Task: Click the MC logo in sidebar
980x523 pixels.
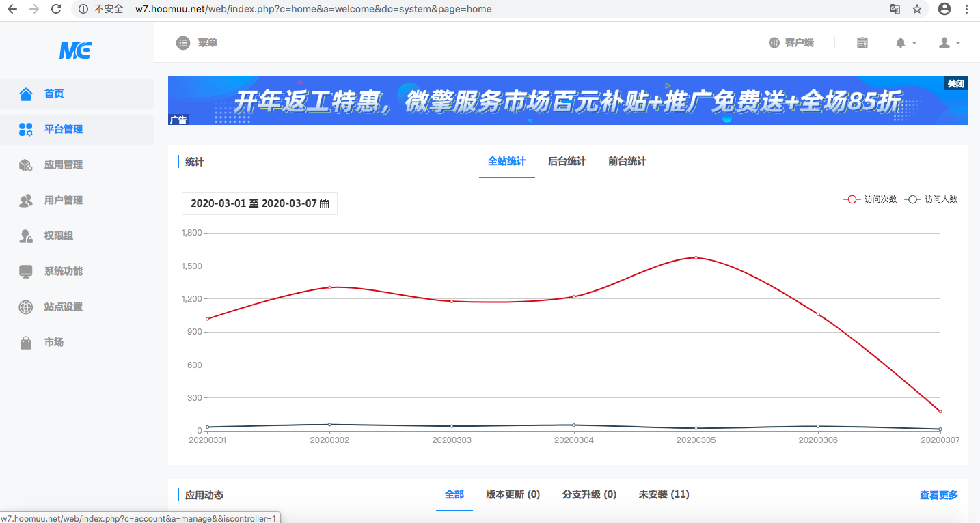Action: (76, 50)
